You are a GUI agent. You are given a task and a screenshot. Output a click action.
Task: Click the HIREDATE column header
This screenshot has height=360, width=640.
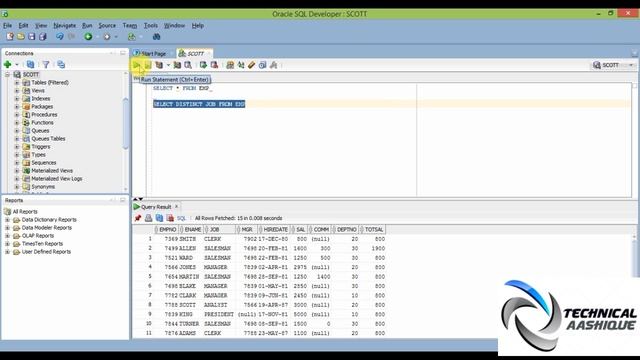[275, 230]
